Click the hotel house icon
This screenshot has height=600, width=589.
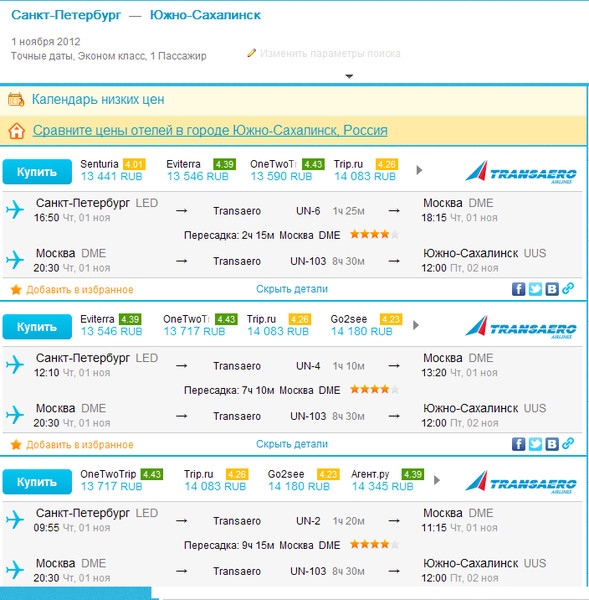pos(16,131)
